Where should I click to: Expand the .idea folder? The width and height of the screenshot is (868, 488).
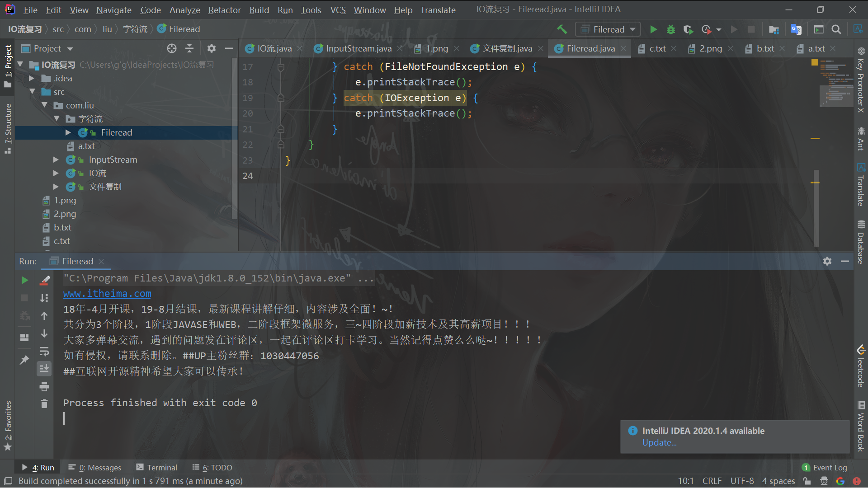[32, 78]
